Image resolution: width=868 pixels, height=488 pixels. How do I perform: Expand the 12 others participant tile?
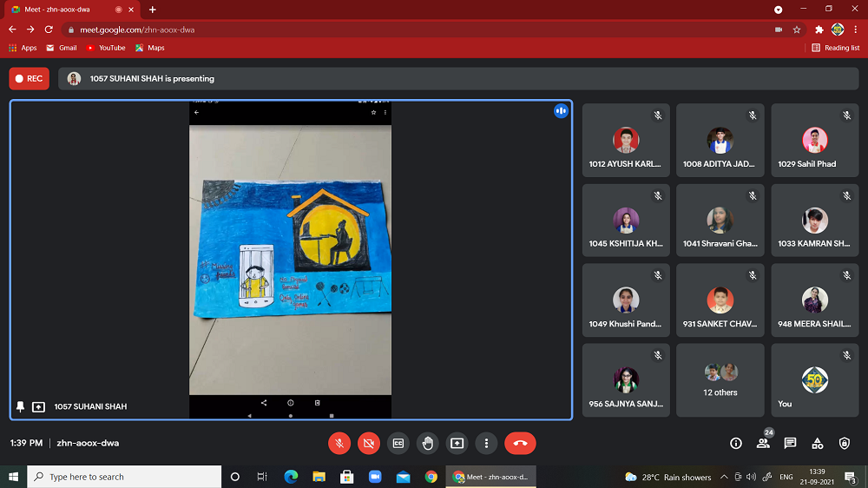point(720,379)
